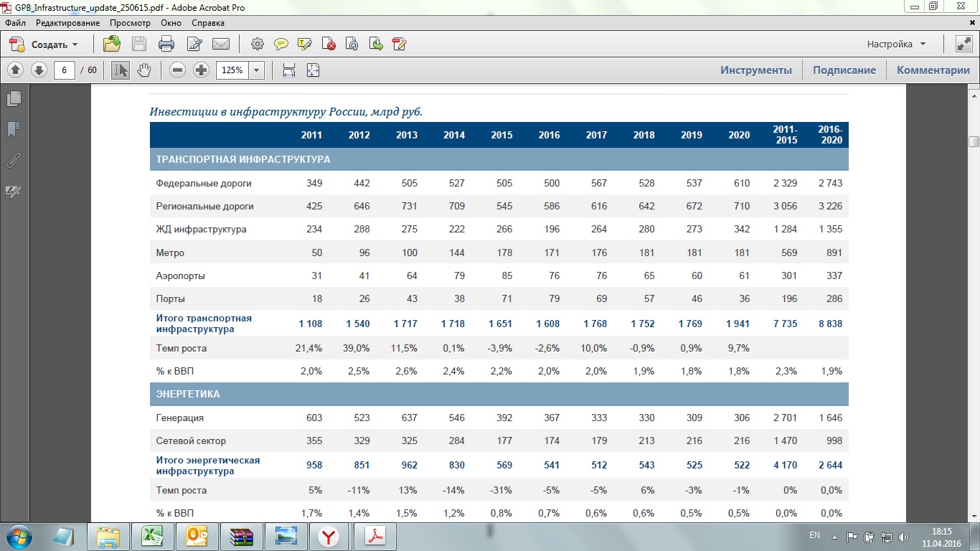
Task: Open the Инструменты pane
Action: tap(756, 70)
